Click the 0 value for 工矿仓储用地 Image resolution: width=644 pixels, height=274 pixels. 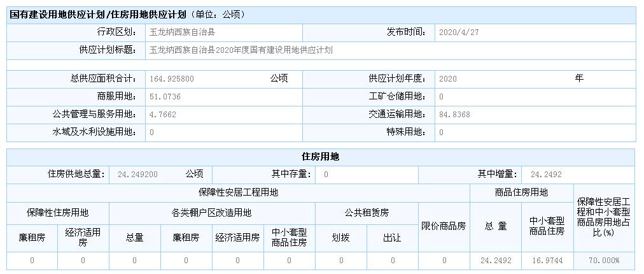441,97
